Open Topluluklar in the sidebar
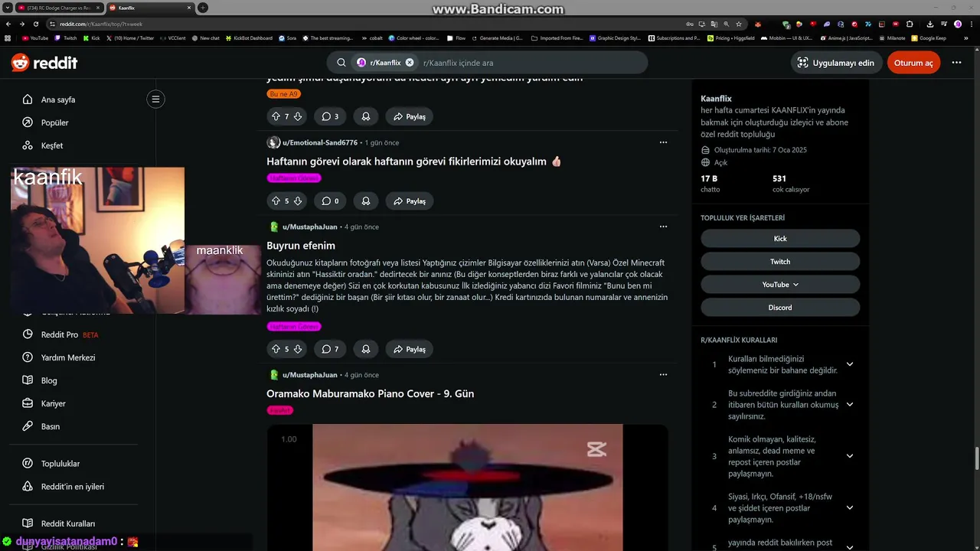Viewport: 980px width, 551px height. point(60,464)
